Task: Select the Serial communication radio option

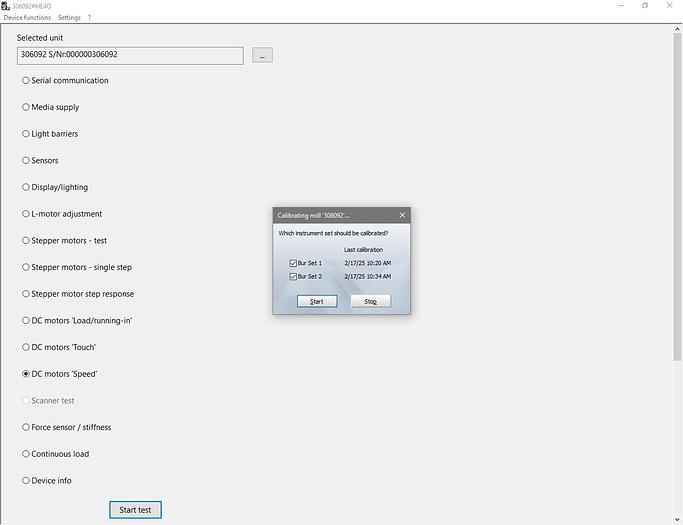Action: click(27, 81)
